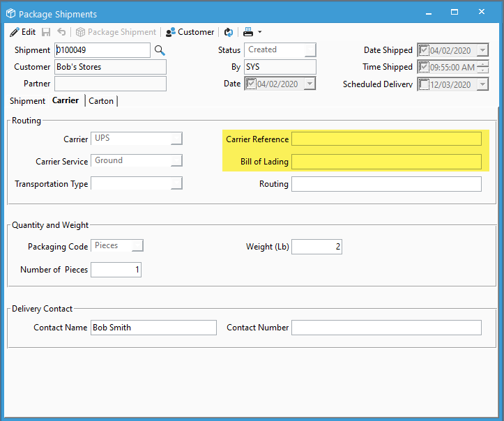Click the Routing text field

pos(386,184)
